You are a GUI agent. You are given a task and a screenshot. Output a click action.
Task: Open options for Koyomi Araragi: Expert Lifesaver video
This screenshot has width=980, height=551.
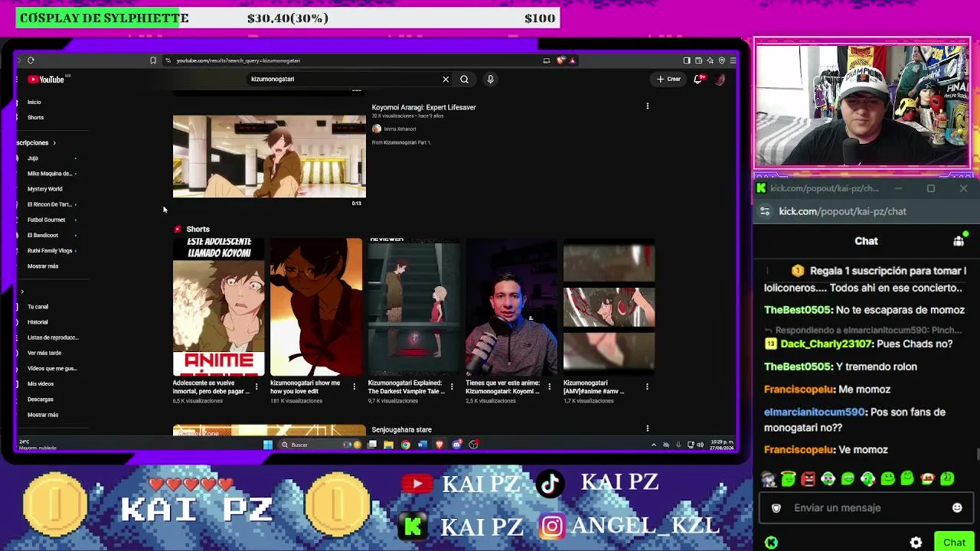(647, 106)
